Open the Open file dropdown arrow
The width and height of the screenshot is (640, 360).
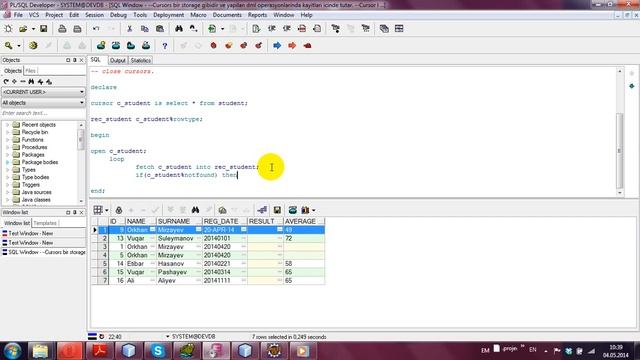coord(33,29)
